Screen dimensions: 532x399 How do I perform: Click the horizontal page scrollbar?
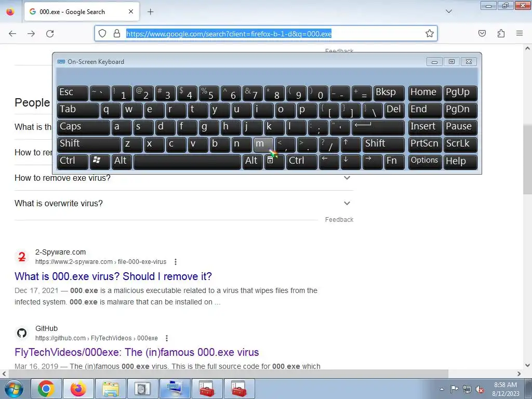[x=229, y=374]
